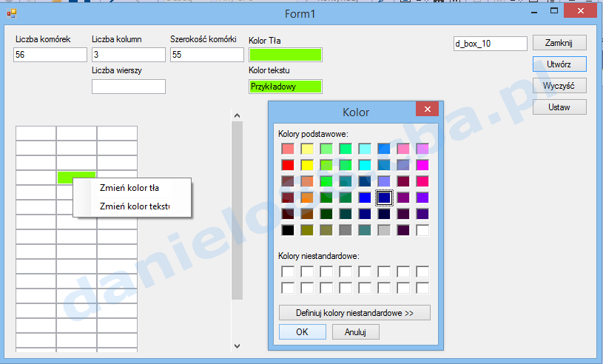Viewport: 603px width, 364px height.
Task: Confirm the color with the OK button
Action: click(302, 332)
